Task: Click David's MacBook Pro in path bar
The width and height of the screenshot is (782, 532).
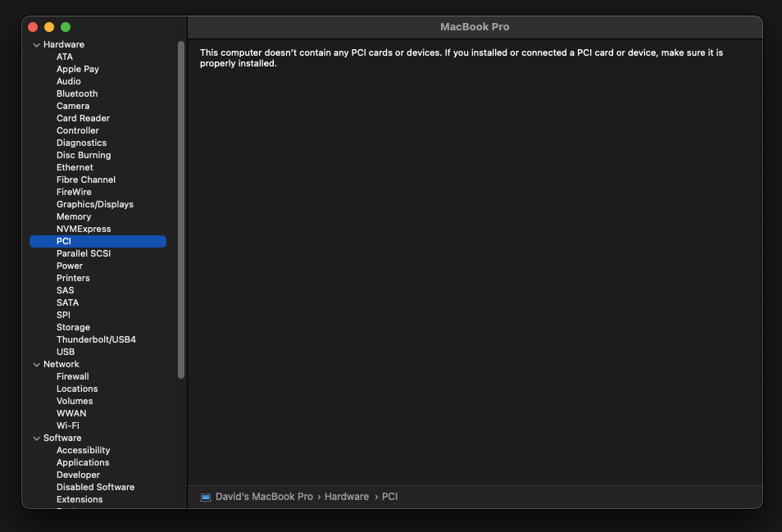Action: (x=264, y=497)
